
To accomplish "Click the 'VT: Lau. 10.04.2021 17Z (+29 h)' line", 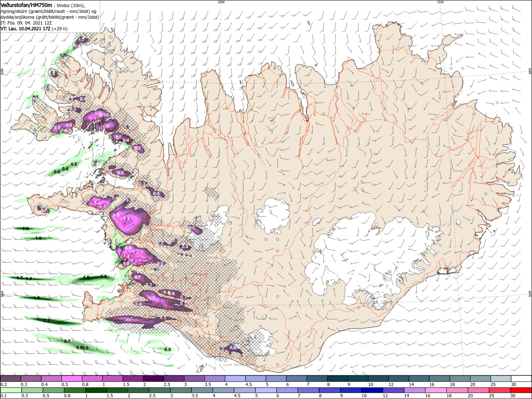I will pos(34,29).
